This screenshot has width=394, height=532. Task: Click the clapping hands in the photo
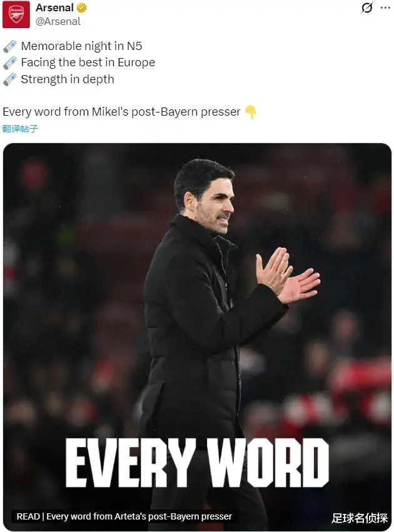click(288, 276)
